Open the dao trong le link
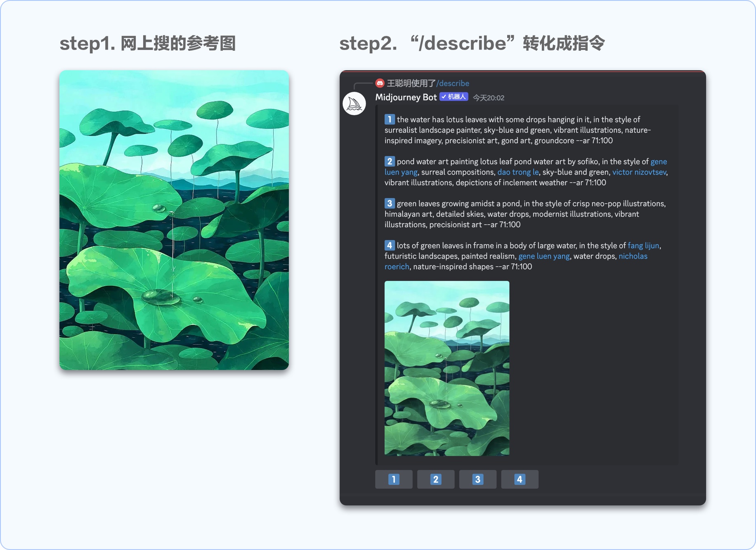Screen dimensions: 756x550 518,172
